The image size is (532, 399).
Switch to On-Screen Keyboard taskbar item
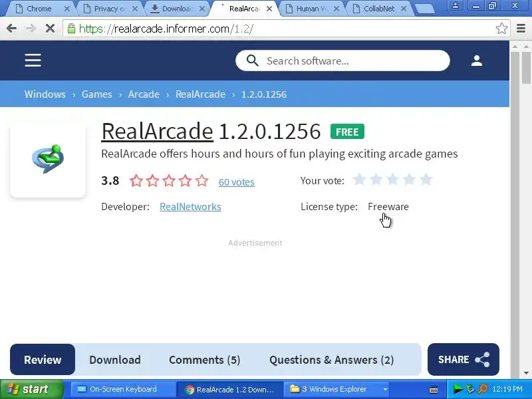(x=123, y=389)
